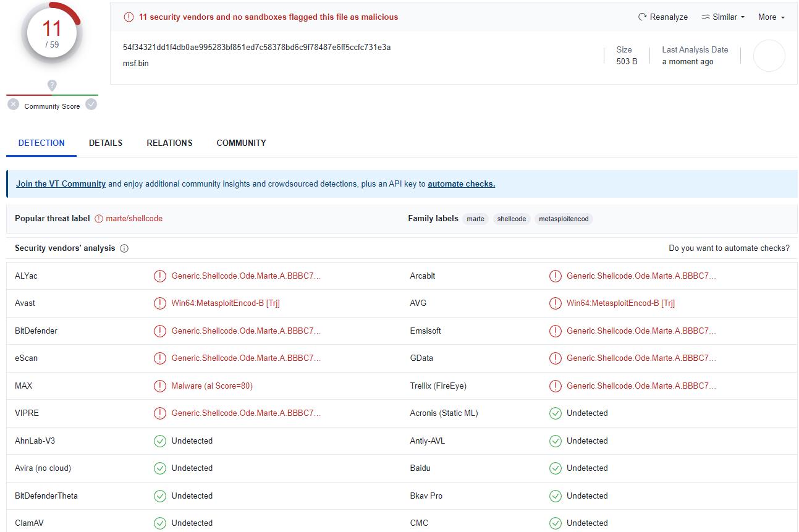
Task: Click the Trellix (FireEye) vendor name
Action: (438, 386)
